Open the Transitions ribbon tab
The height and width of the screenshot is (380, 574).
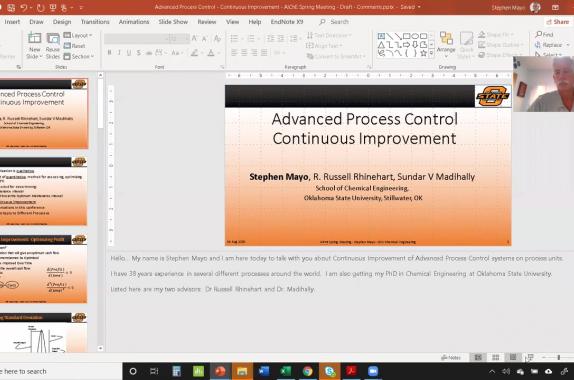[x=95, y=22]
